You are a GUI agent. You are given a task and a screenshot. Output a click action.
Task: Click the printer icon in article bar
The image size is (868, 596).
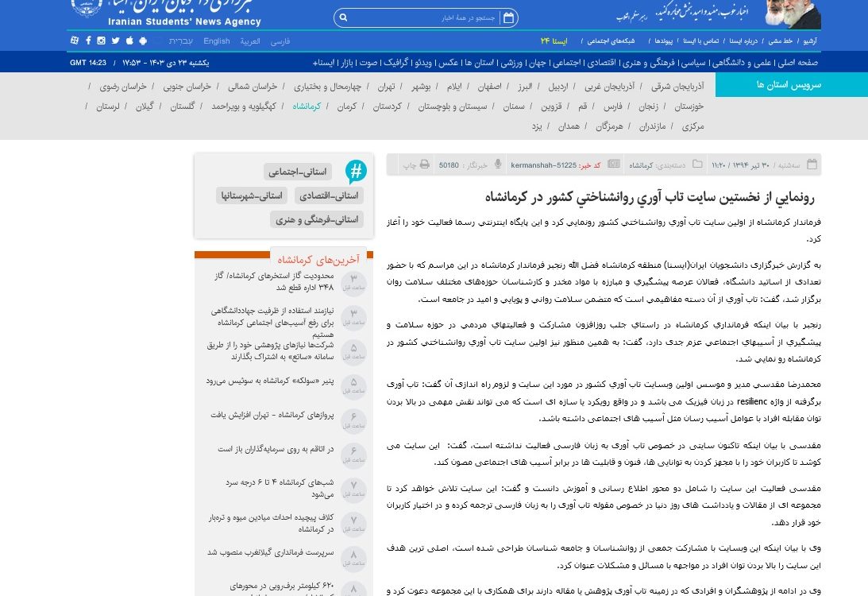point(425,164)
